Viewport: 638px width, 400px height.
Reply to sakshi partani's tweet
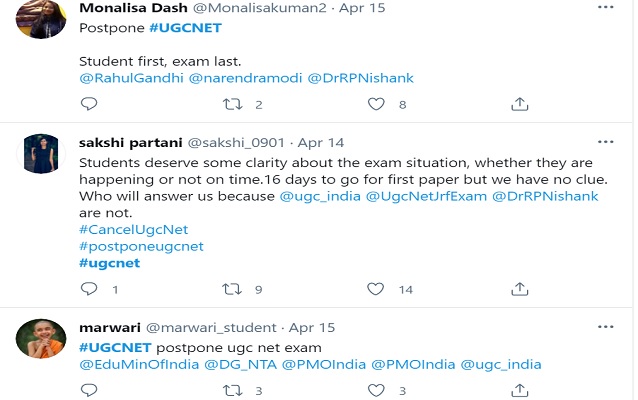coord(89,290)
